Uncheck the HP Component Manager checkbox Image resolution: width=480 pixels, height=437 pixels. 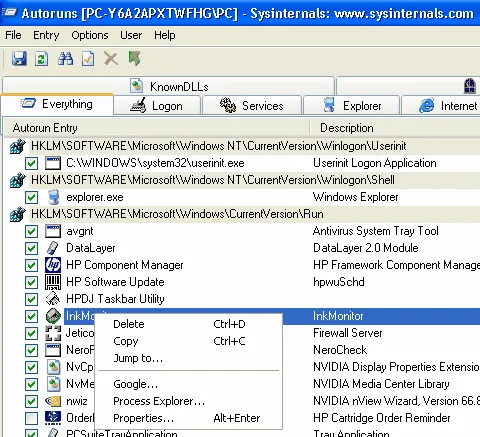pos(32,265)
